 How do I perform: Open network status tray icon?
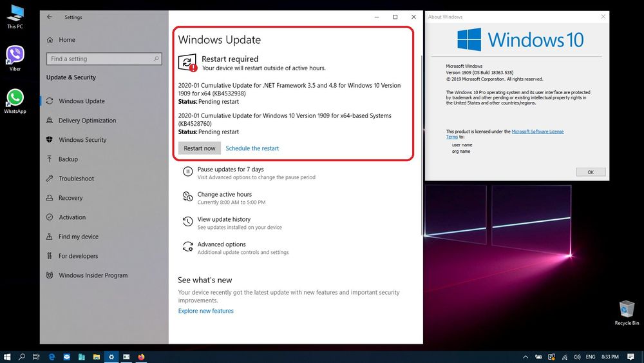click(x=565, y=357)
